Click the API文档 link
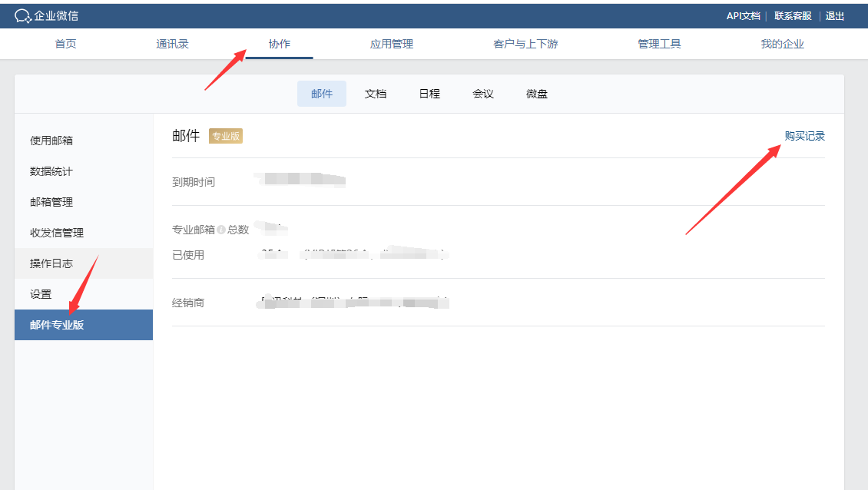The image size is (868, 490). (x=743, y=16)
